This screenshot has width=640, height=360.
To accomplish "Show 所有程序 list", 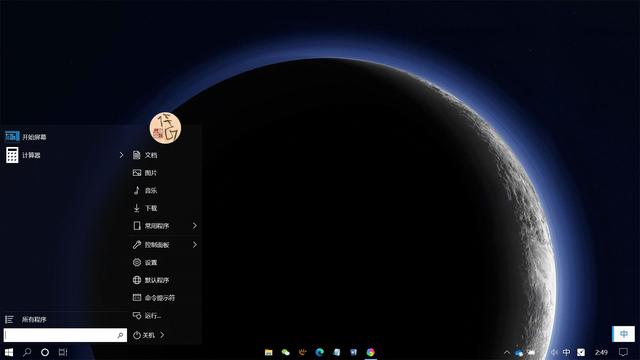I will (x=26, y=320).
